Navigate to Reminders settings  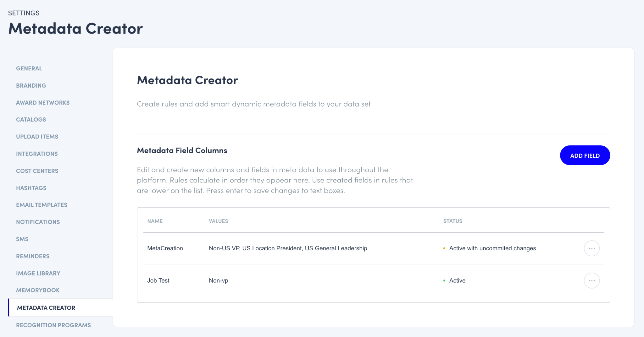pos(33,256)
